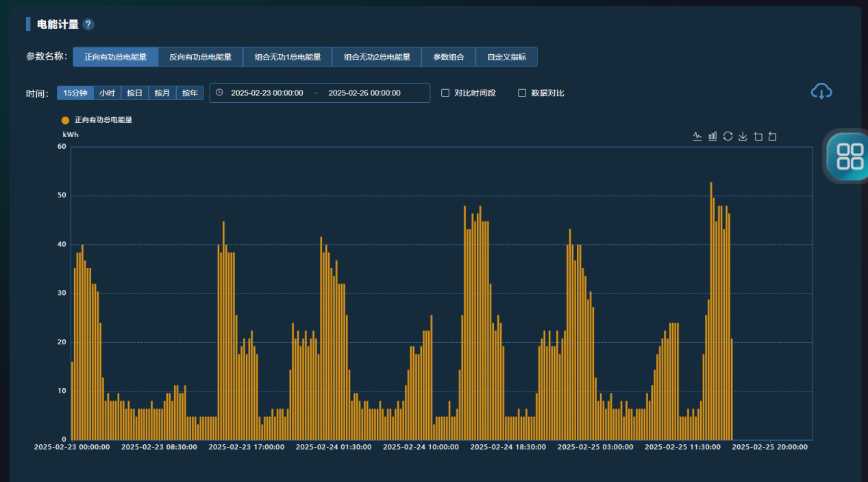Open the 自定义指标 tab

[x=506, y=57]
